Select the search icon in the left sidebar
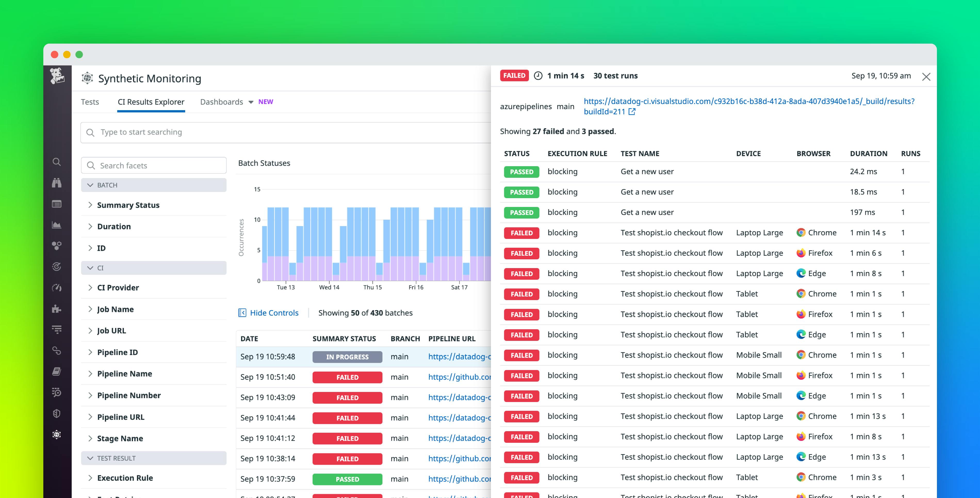 click(56, 162)
